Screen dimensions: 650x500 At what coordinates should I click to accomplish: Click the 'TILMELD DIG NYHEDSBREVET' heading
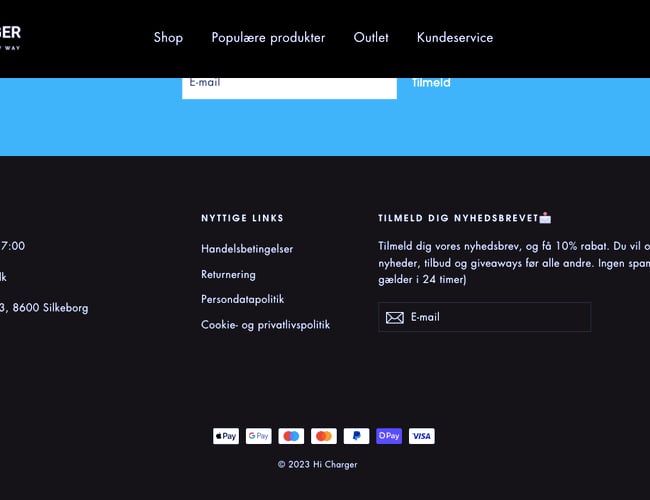(x=458, y=218)
